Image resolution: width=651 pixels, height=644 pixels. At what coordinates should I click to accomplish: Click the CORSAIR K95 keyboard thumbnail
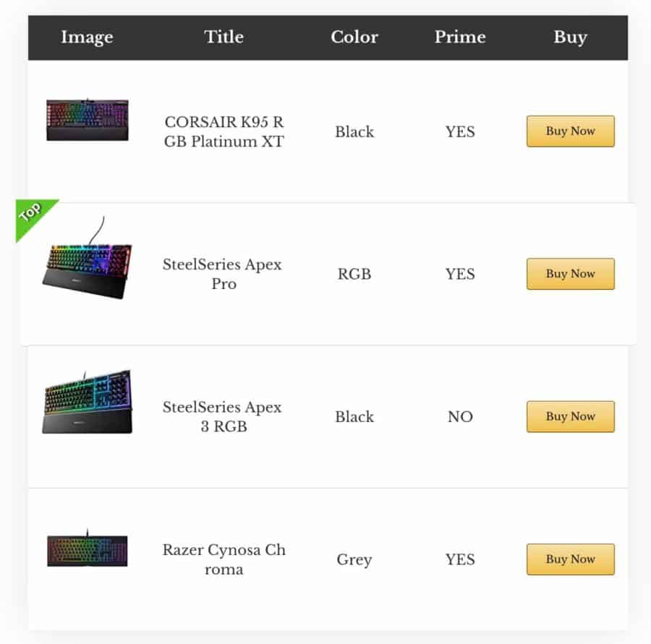coord(88,119)
